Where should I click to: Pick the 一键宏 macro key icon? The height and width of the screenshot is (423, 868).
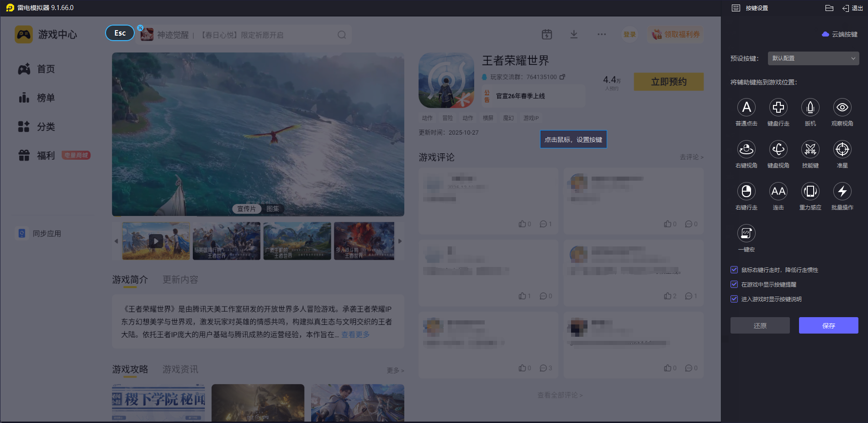pyautogui.click(x=746, y=234)
